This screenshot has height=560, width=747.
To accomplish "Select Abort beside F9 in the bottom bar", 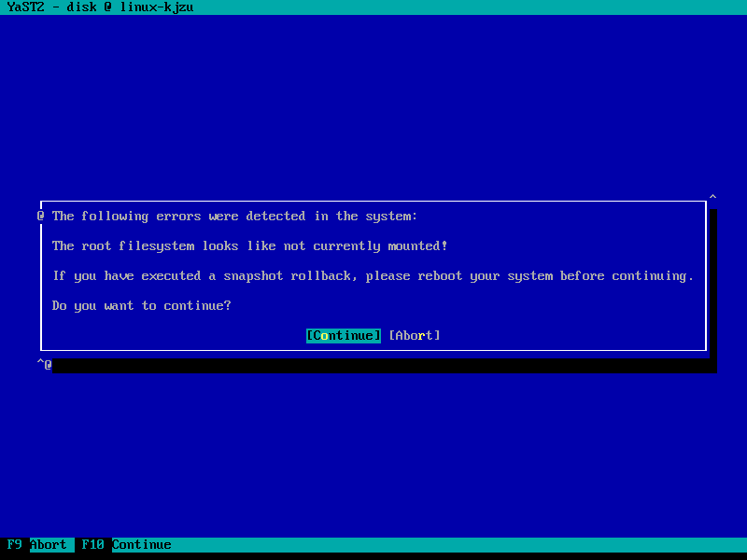I will point(49,544).
